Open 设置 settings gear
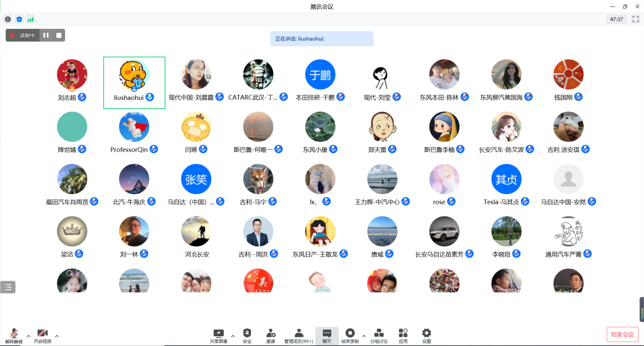644x346 pixels. click(427, 336)
